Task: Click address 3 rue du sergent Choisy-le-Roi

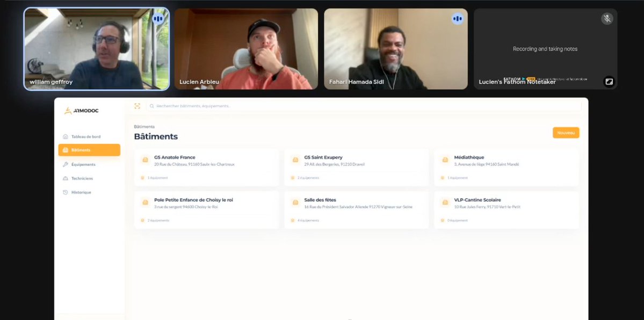Action: (186, 207)
